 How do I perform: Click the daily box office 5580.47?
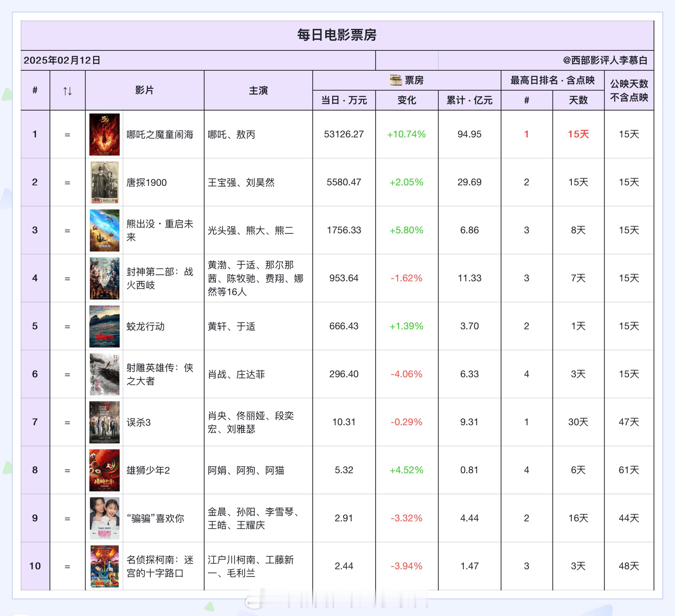coord(344,182)
